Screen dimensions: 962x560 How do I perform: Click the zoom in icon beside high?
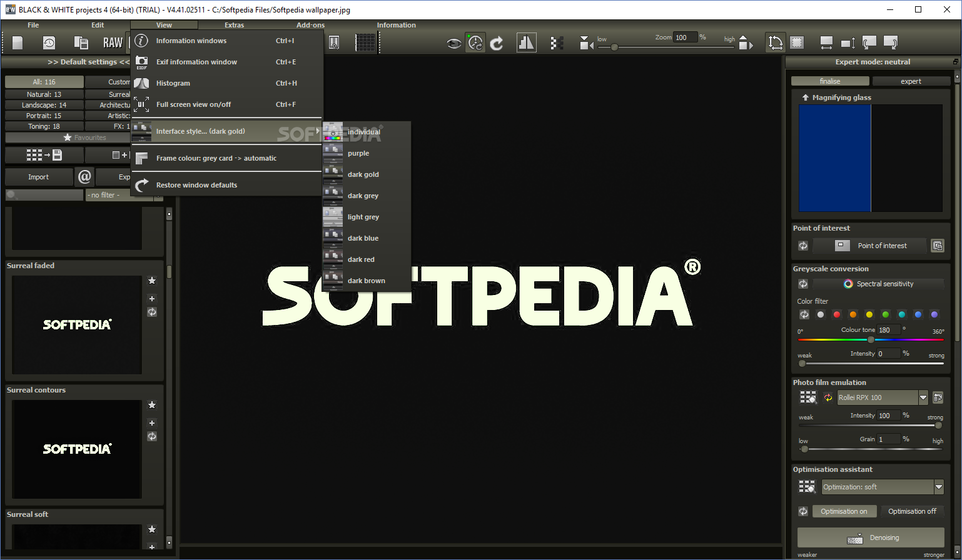point(746,43)
